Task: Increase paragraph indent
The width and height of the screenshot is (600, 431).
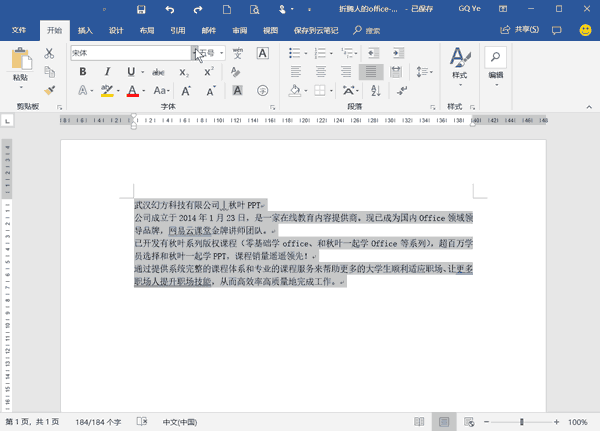Action: click(x=398, y=53)
